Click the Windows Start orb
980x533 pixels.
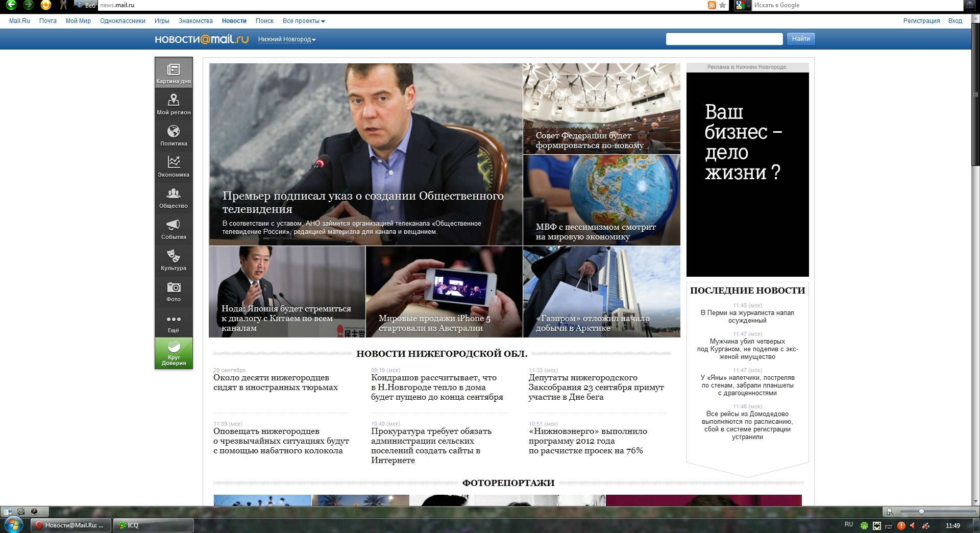[x=13, y=524]
